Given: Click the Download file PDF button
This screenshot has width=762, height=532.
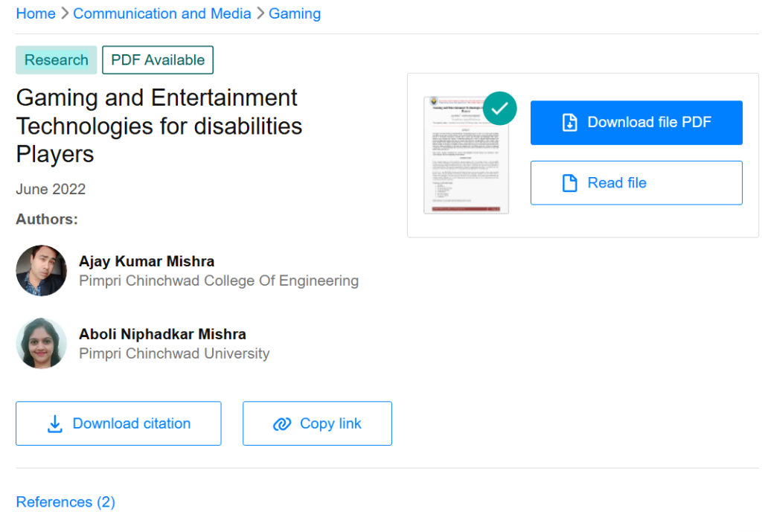Looking at the screenshot, I should (x=636, y=122).
